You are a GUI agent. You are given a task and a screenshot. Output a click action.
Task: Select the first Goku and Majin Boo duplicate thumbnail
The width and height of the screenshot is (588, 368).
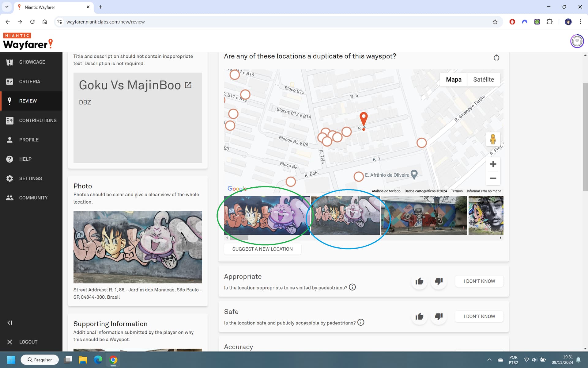point(267,215)
